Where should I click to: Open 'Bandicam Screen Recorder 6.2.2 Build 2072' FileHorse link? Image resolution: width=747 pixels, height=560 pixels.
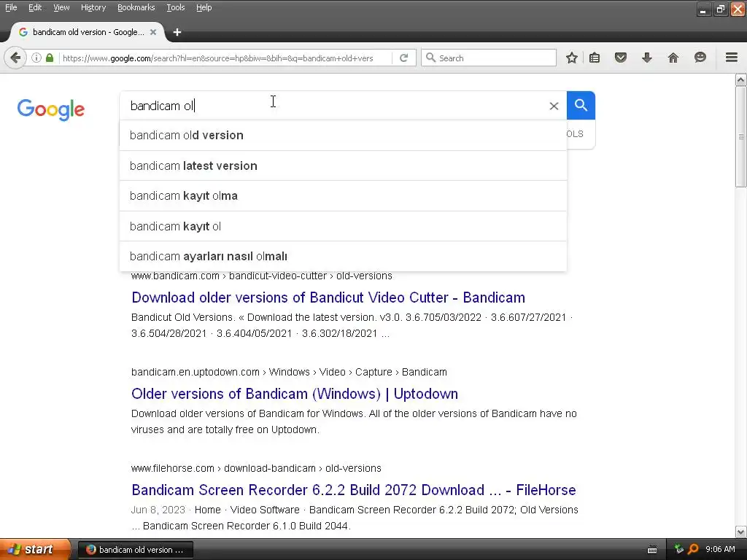coord(354,490)
